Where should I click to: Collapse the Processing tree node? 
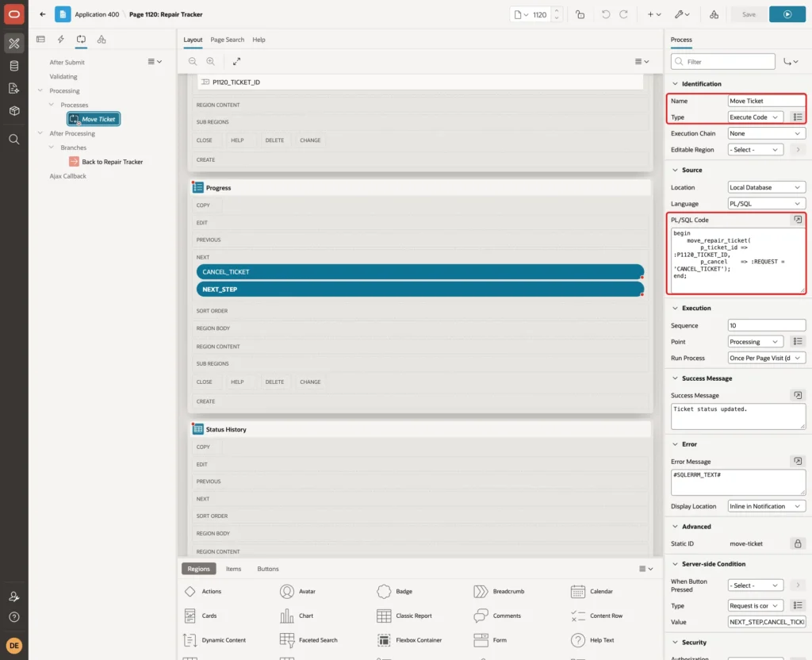tap(40, 90)
